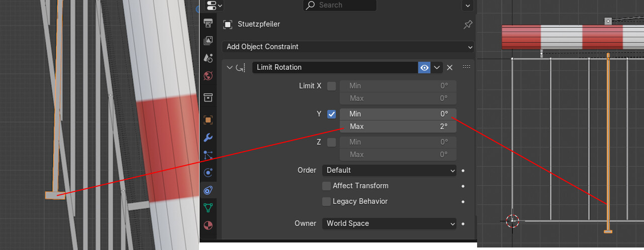Click the Y Max 2° rotation slider
The image size is (644, 250).
[398, 127]
